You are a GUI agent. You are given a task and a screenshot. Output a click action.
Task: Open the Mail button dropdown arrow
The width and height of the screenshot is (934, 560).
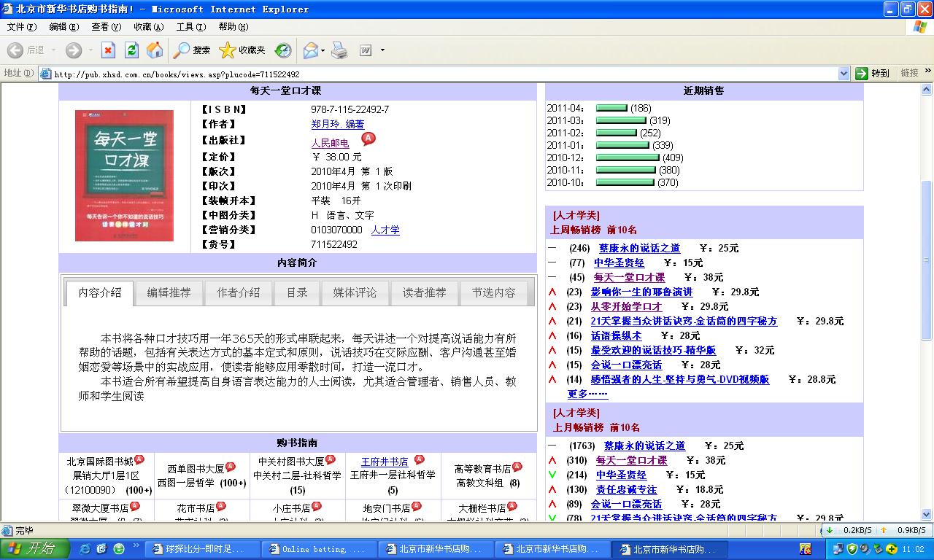click(x=323, y=50)
